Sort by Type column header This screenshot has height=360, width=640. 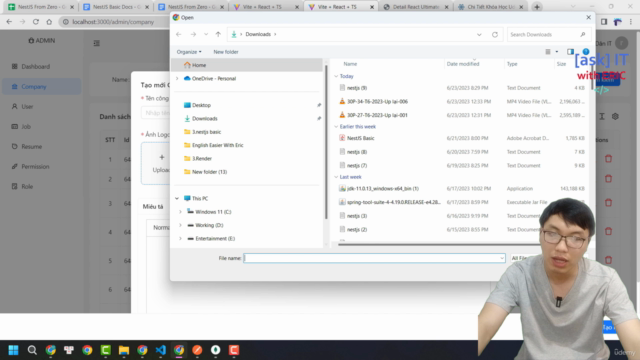tap(512, 64)
